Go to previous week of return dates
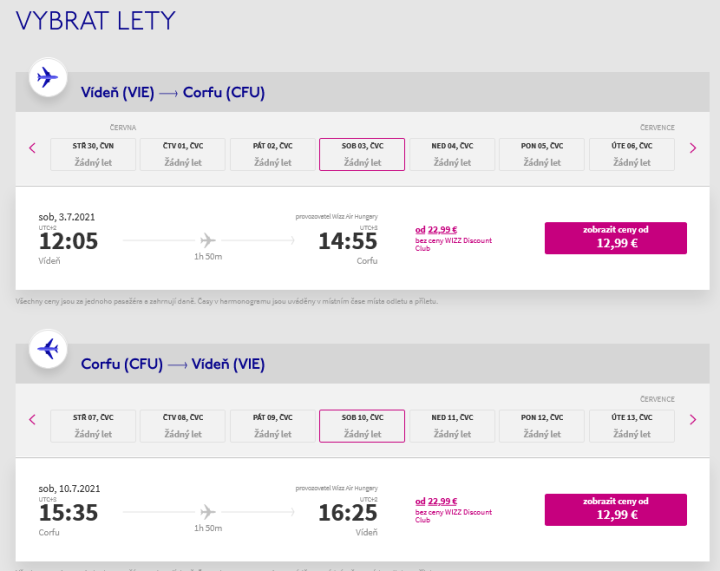This screenshot has width=720, height=571. pos(32,420)
